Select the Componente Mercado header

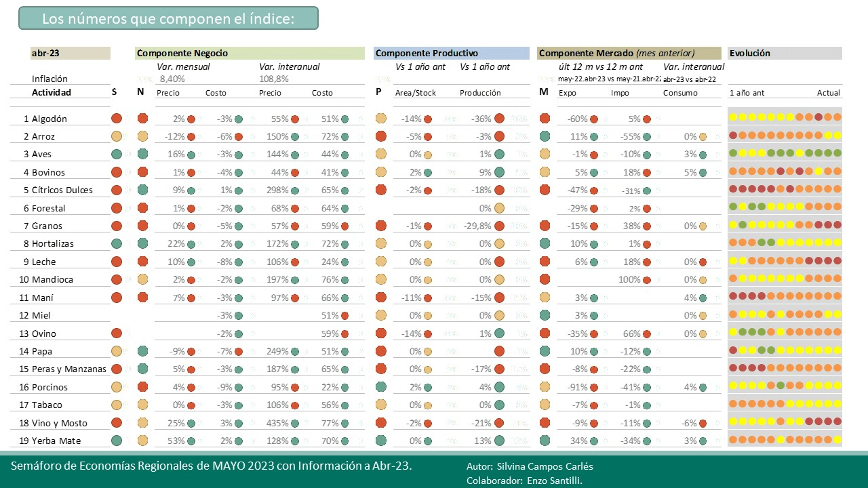(x=629, y=53)
